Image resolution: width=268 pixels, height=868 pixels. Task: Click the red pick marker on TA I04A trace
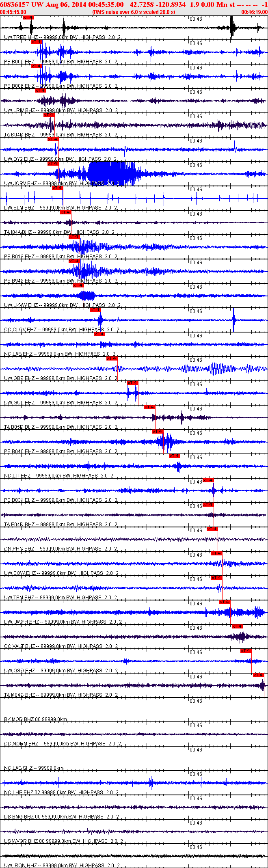click(66, 212)
